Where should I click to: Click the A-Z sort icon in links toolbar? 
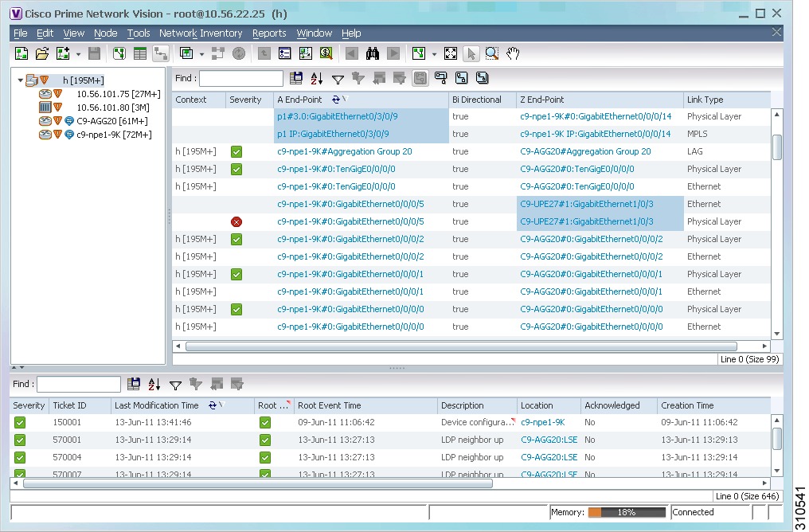tap(317, 78)
